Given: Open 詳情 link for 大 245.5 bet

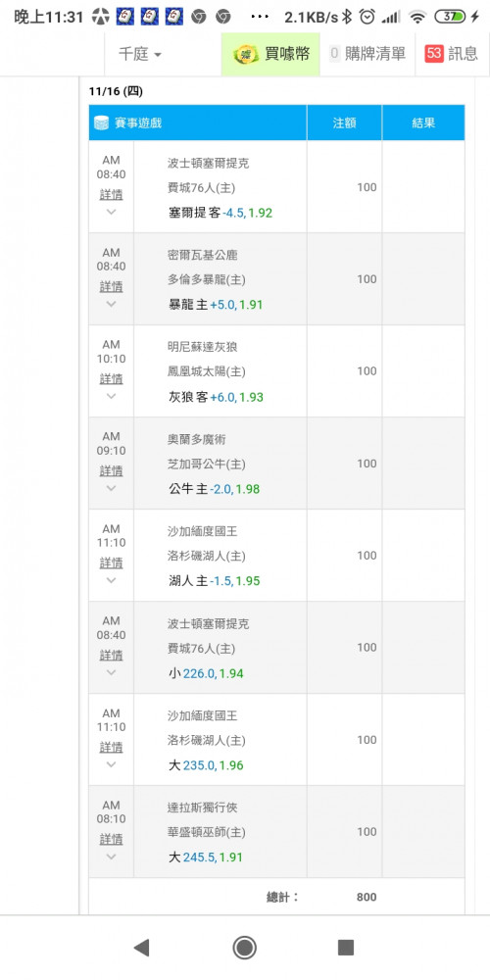Looking at the screenshot, I should pos(112,839).
